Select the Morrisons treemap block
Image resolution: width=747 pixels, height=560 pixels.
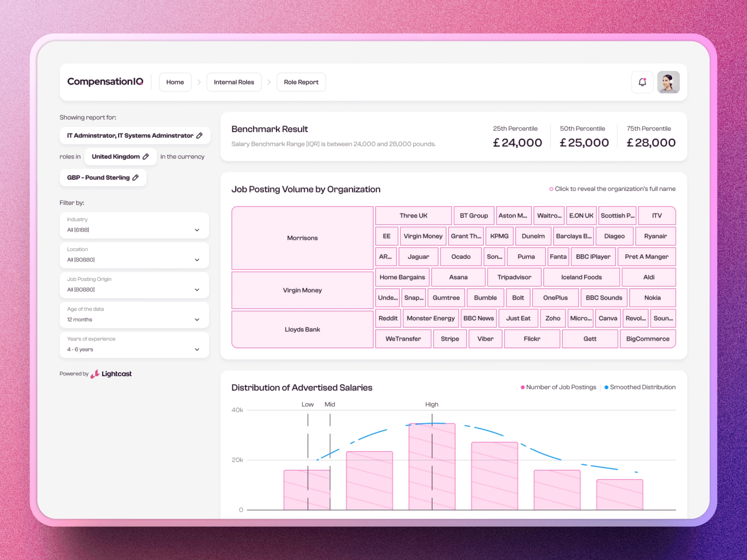(302, 238)
